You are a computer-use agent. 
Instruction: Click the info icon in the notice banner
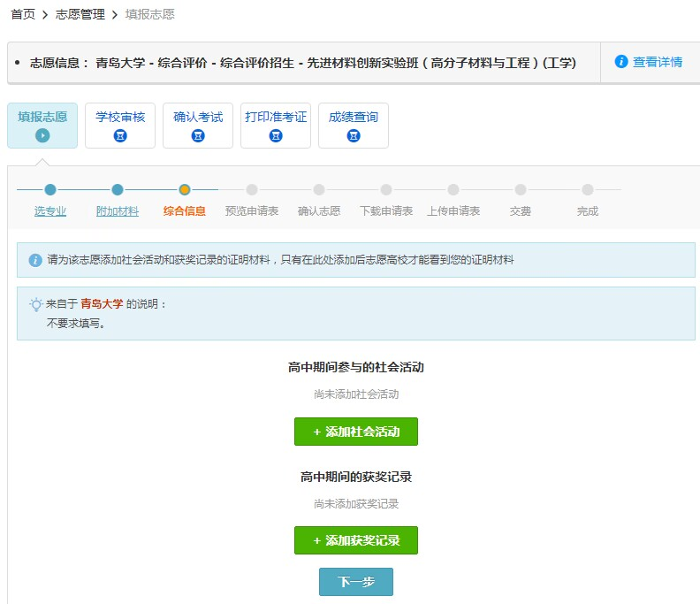[35, 260]
